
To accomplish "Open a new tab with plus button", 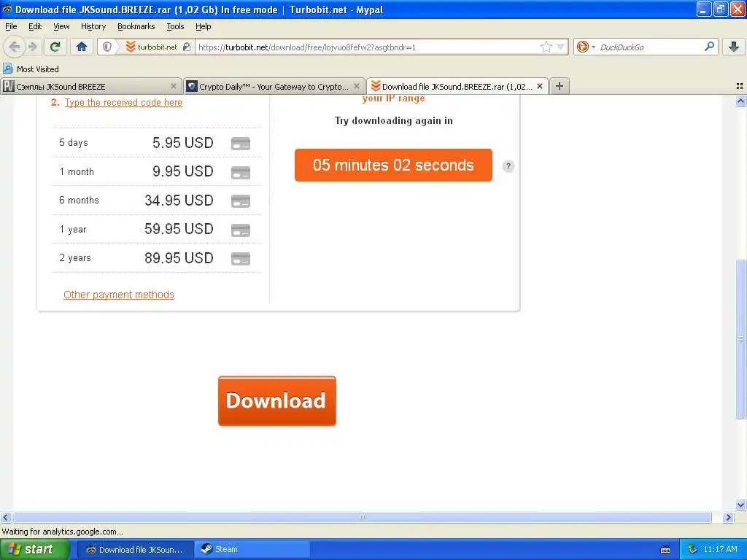I will [560, 86].
